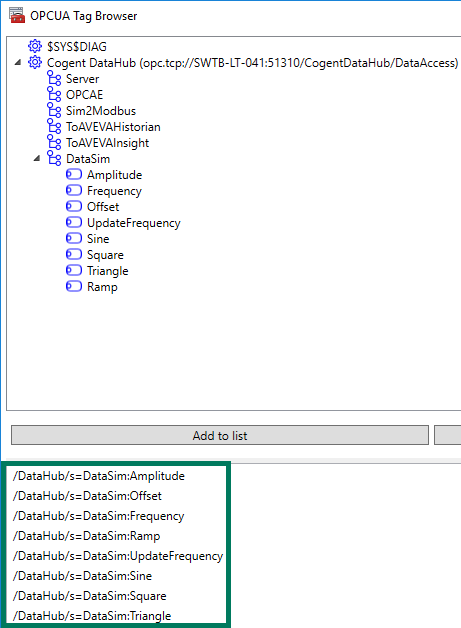Image resolution: width=461 pixels, height=628 pixels.
Task: Click the gear icon beside $SYS$DIAG
Action: [x=35, y=46]
